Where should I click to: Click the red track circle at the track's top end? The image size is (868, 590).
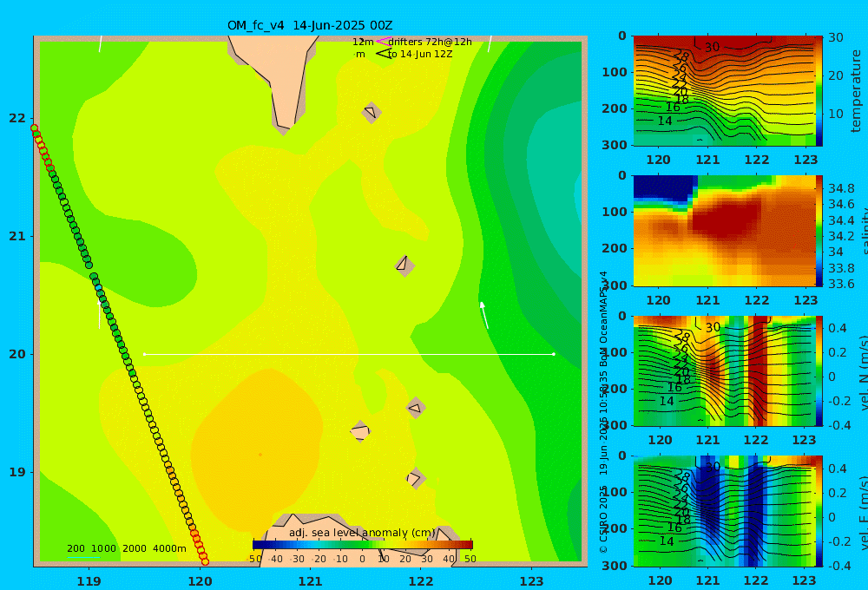pyautogui.click(x=35, y=128)
